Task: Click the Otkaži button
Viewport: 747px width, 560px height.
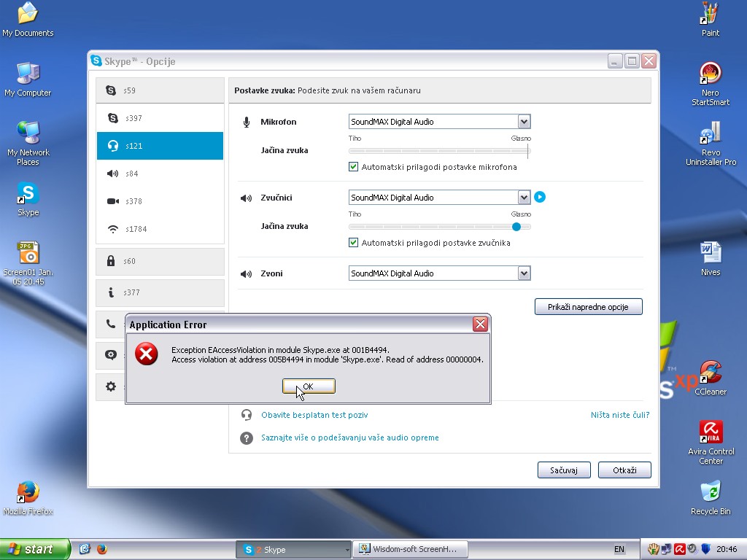Action: [624, 470]
